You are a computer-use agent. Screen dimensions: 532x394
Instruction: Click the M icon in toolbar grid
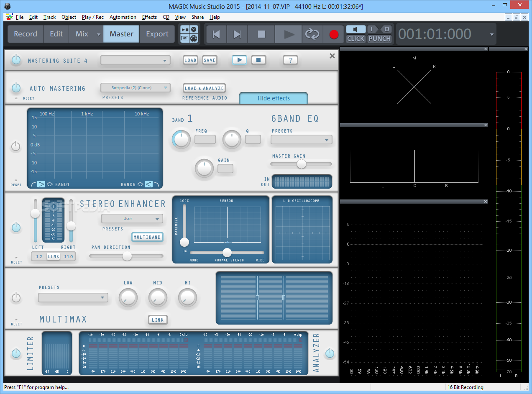point(185,38)
